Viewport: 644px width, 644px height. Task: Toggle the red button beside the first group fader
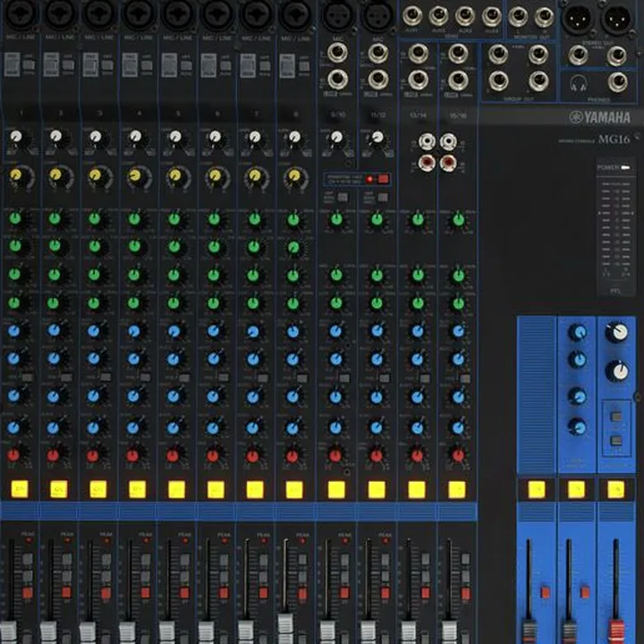click(545, 592)
